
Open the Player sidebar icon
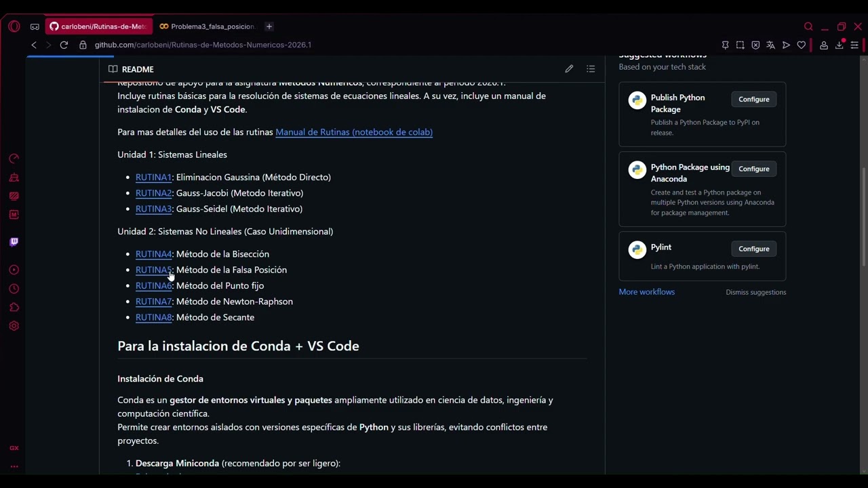click(14, 270)
